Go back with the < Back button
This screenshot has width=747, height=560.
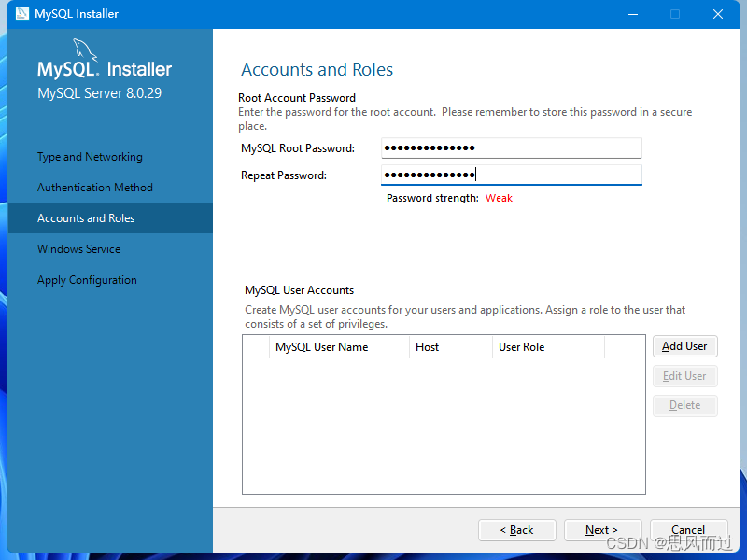pyautogui.click(x=517, y=530)
